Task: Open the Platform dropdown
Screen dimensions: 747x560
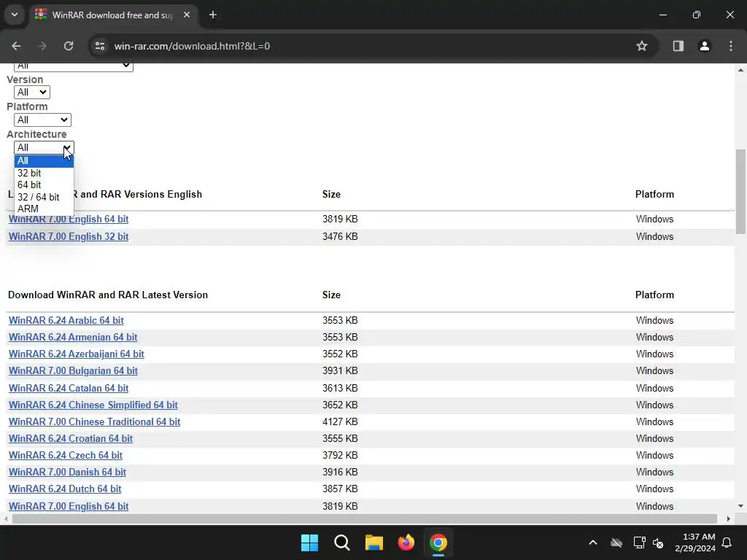Action: coord(42,120)
